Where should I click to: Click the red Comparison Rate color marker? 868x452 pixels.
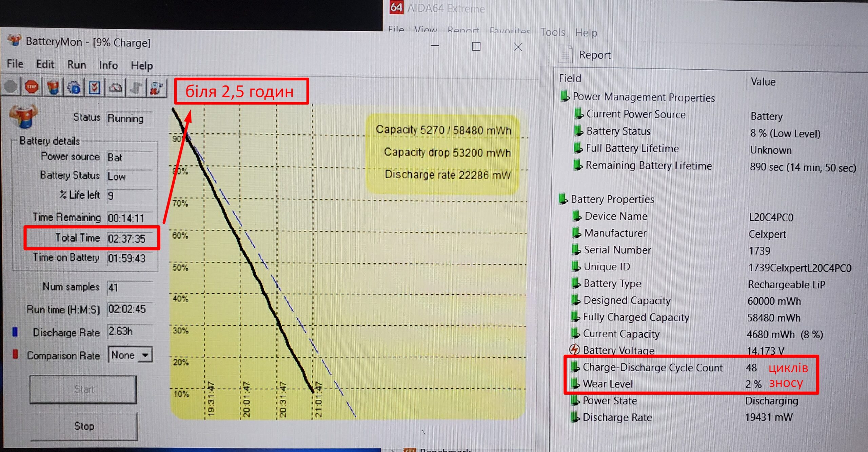point(15,354)
